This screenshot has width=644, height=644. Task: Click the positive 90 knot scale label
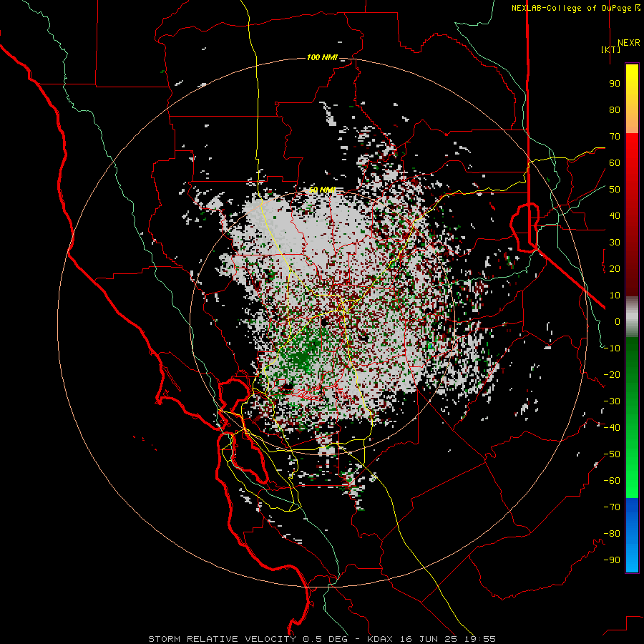click(615, 84)
